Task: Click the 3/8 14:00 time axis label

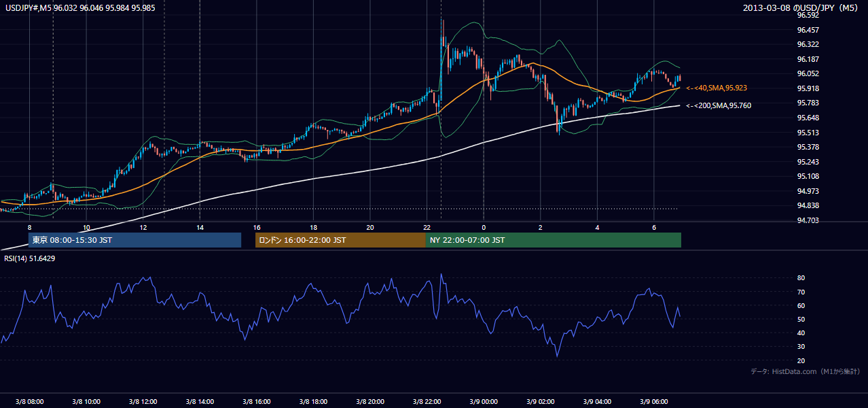Action: [x=200, y=401]
